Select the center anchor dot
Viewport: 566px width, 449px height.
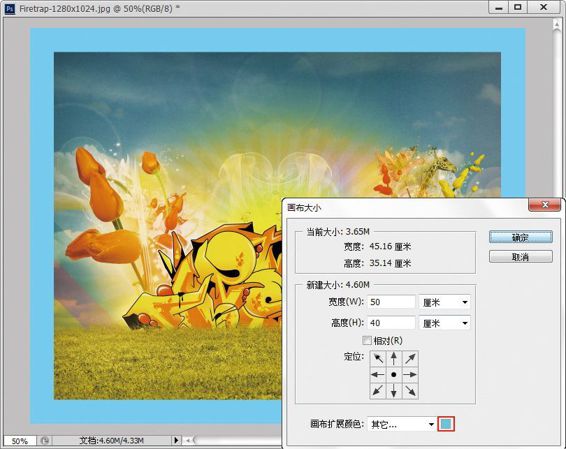click(394, 375)
